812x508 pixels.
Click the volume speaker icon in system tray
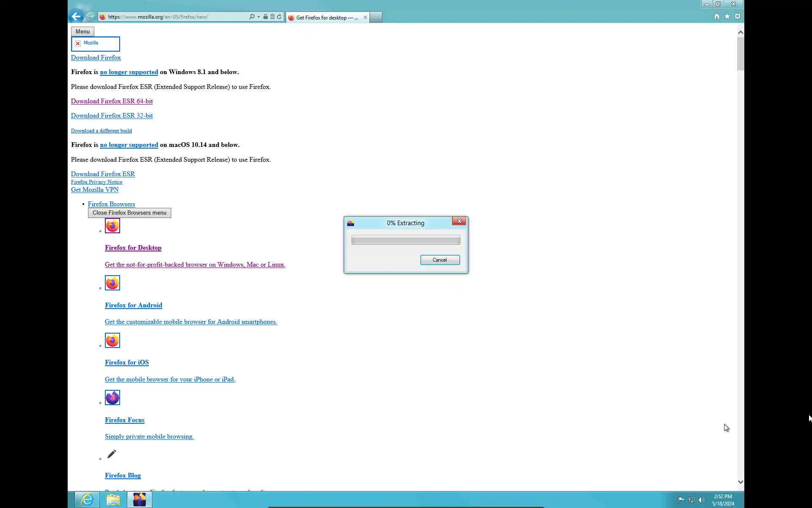click(702, 500)
